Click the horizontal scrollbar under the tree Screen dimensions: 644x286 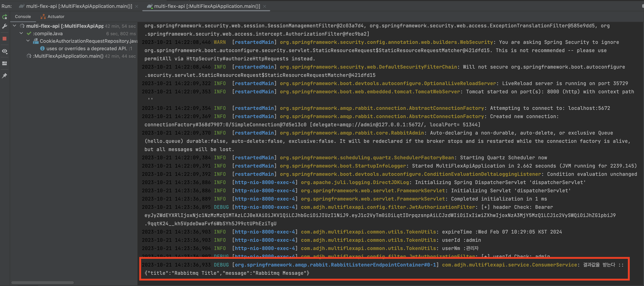pyautogui.click(x=42, y=282)
